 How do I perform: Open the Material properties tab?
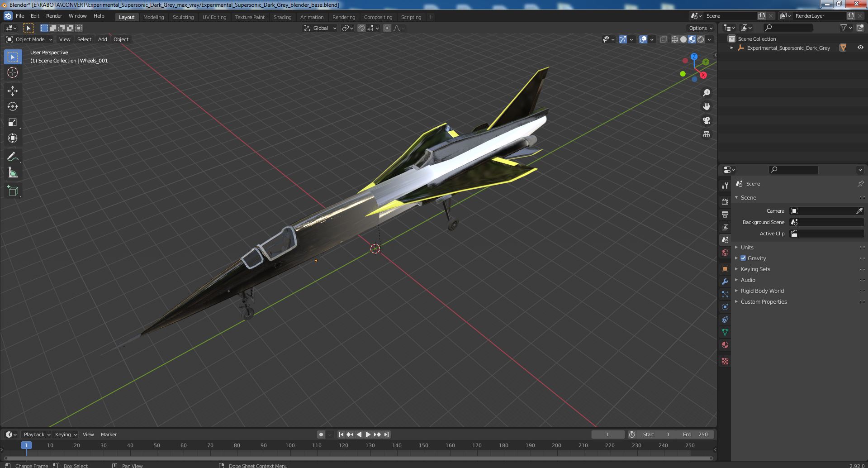pyautogui.click(x=725, y=345)
